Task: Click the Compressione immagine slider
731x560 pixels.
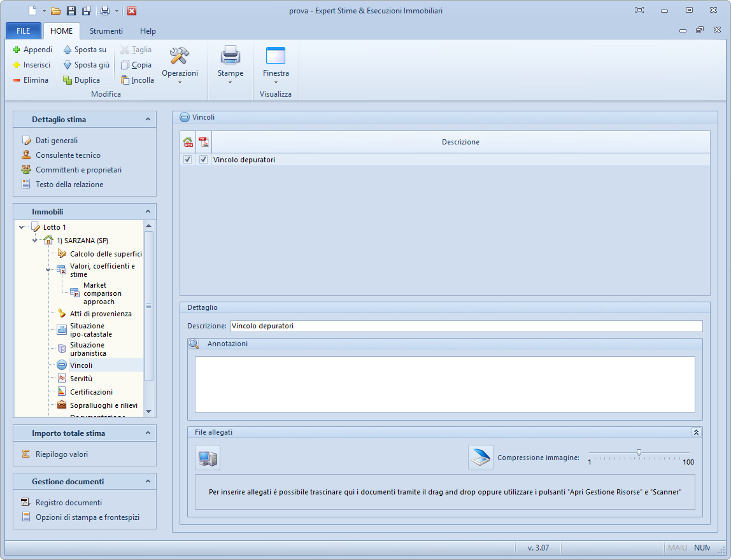Action: coord(639,453)
